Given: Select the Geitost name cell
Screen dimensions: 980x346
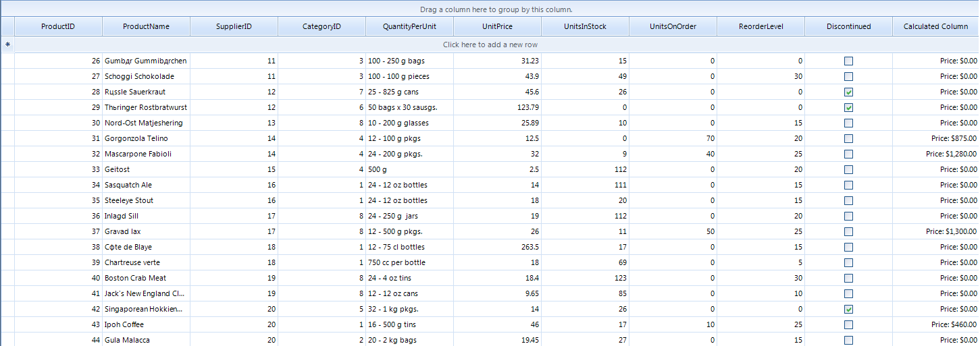Looking at the screenshot, I should point(146,169).
